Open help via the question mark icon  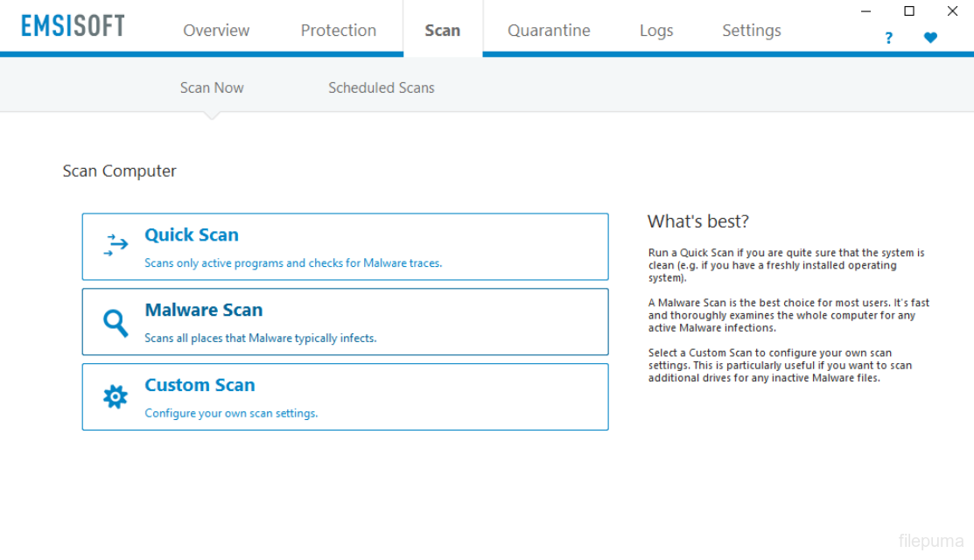click(888, 38)
